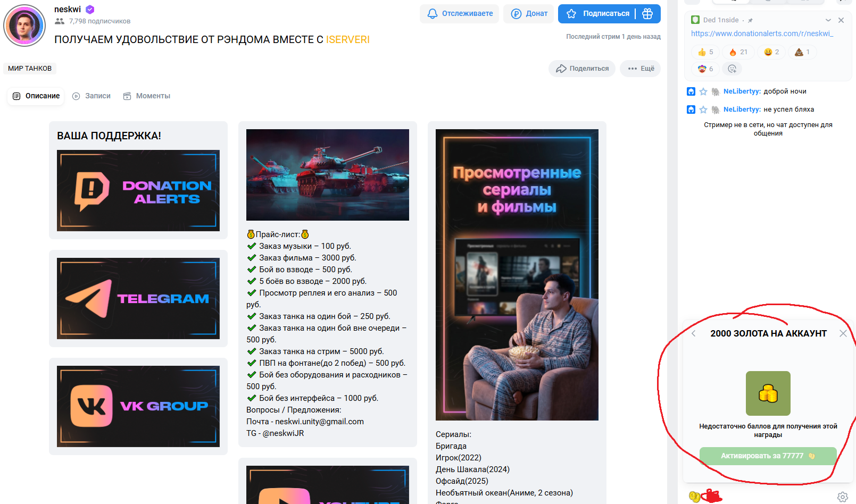
Task: Open the ISERVERI link in the stream title
Action: pyautogui.click(x=348, y=40)
